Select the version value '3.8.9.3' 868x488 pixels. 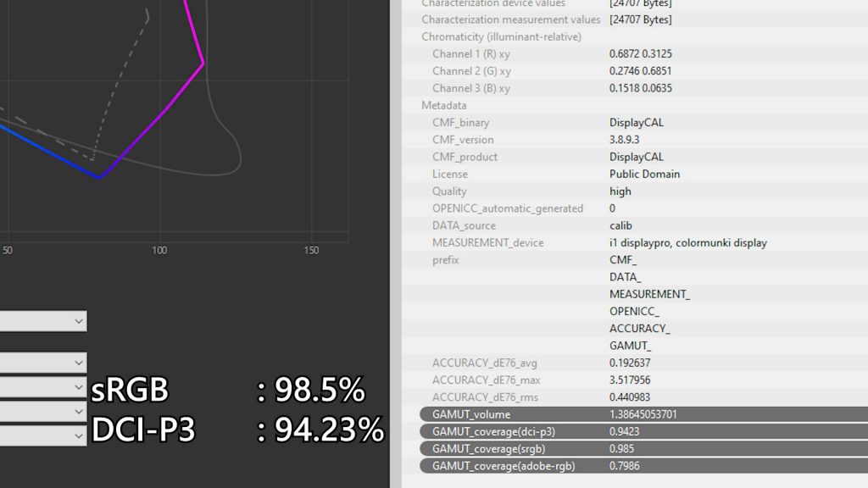[x=625, y=140]
